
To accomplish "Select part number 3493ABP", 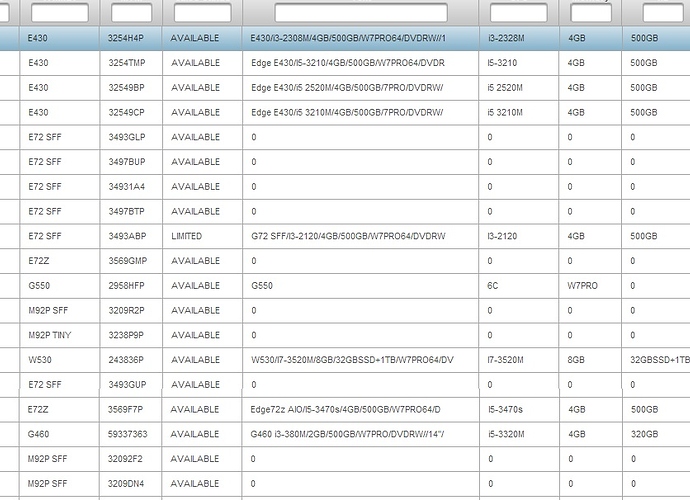I will coord(127,236).
